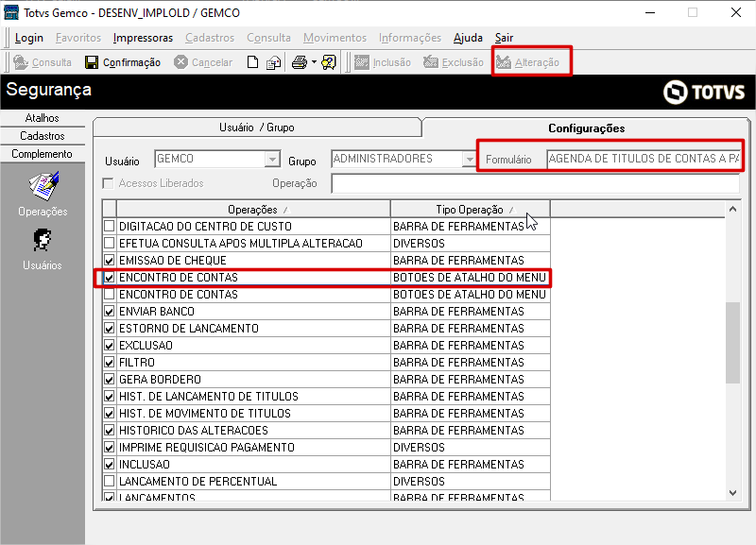
Task: Switch to Configurações tab
Action: tap(586, 128)
